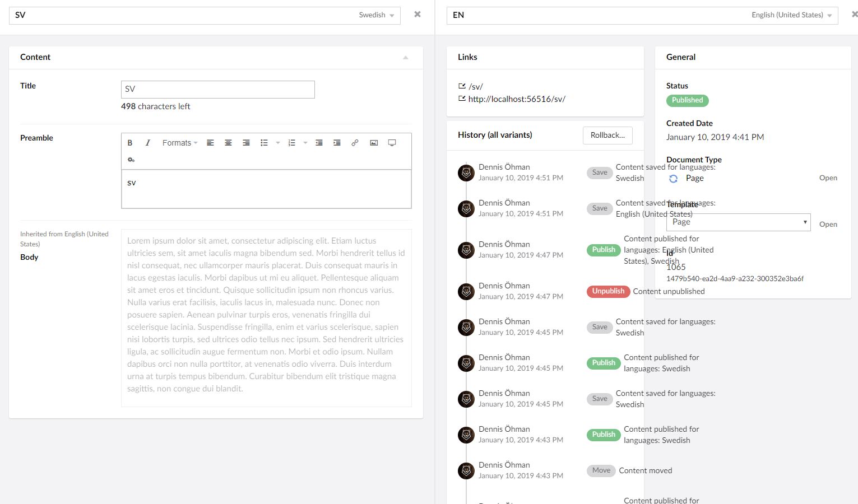This screenshot has width=858, height=504.
Task: Refresh the Page document type icon
Action: tap(673, 178)
